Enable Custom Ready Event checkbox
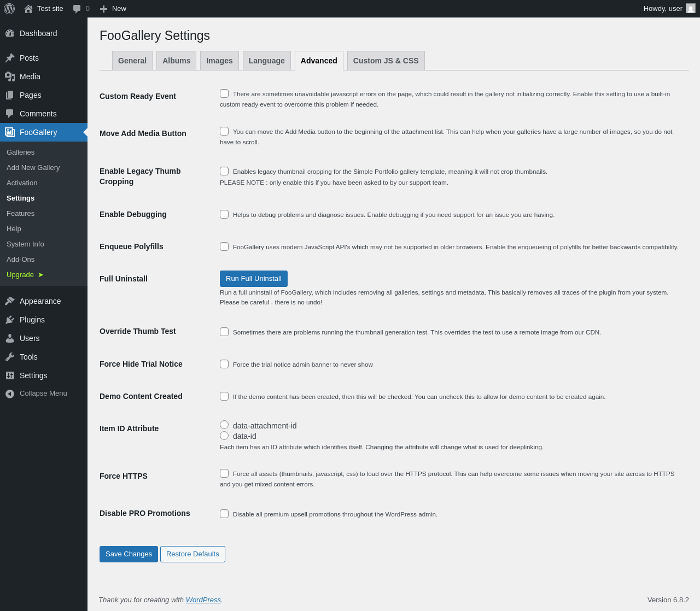Screen dimensions: 700x611 pos(224,93)
